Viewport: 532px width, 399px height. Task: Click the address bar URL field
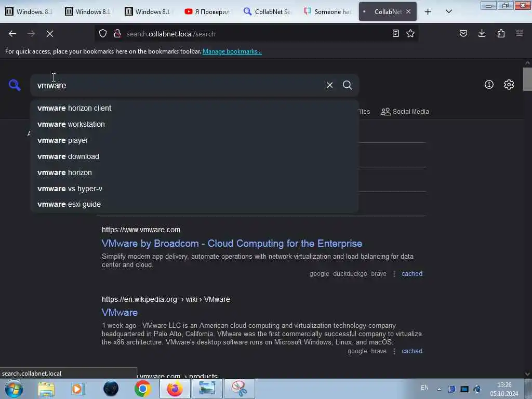click(x=256, y=34)
